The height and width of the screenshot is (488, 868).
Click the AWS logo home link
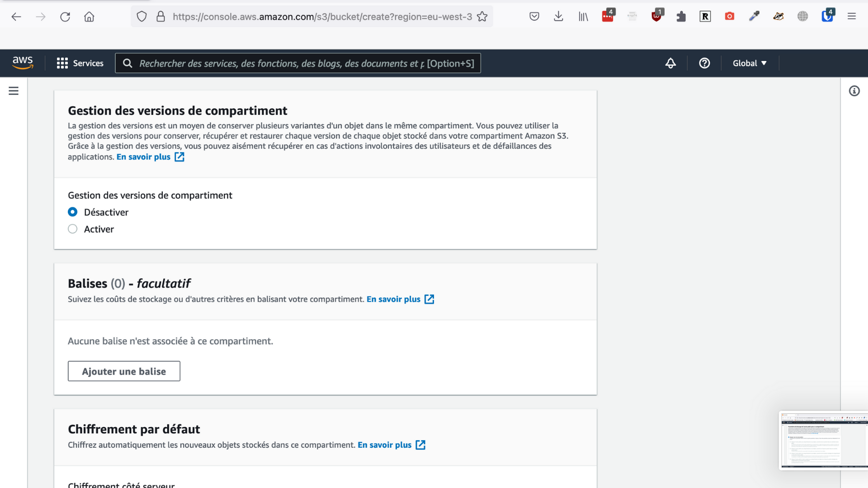point(23,63)
